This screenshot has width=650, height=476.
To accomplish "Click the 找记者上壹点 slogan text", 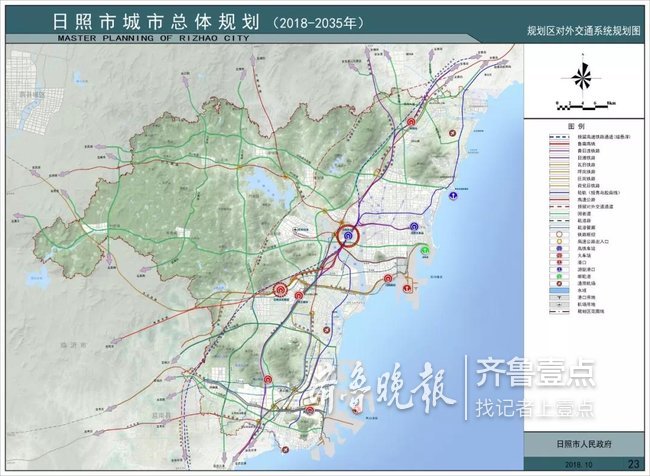I will [x=535, y=408].
